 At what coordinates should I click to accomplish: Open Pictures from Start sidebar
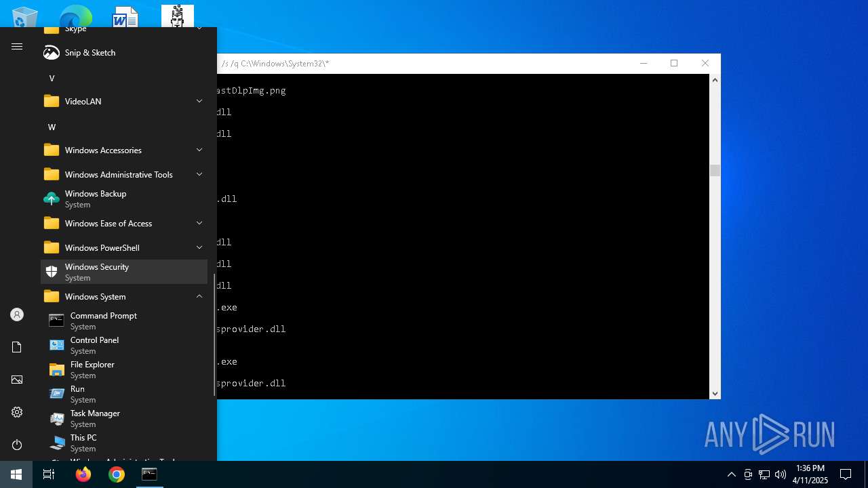pyautogui.click(x=17, y=380)
